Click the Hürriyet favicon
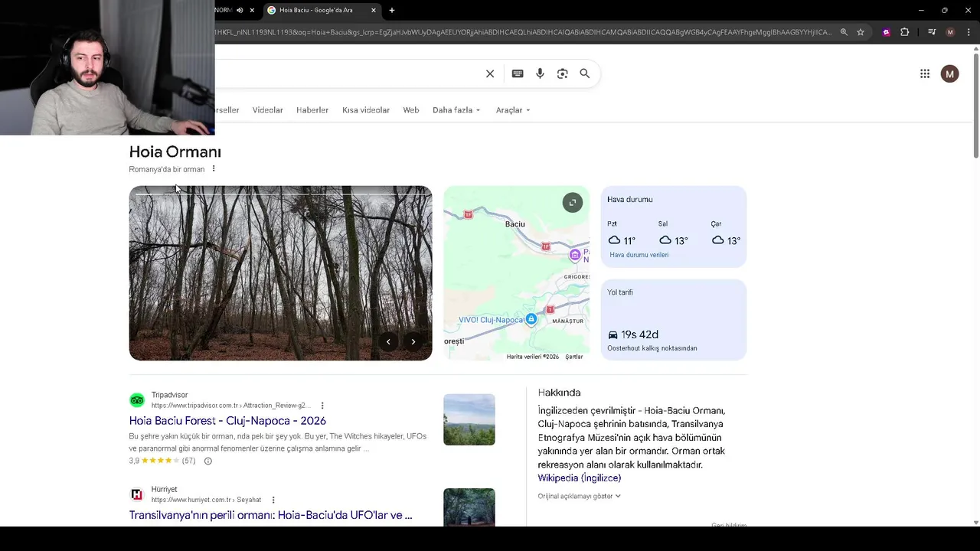The width and height of the screenshot is (980, 551). pyautogui.click(x=137, y=494)
